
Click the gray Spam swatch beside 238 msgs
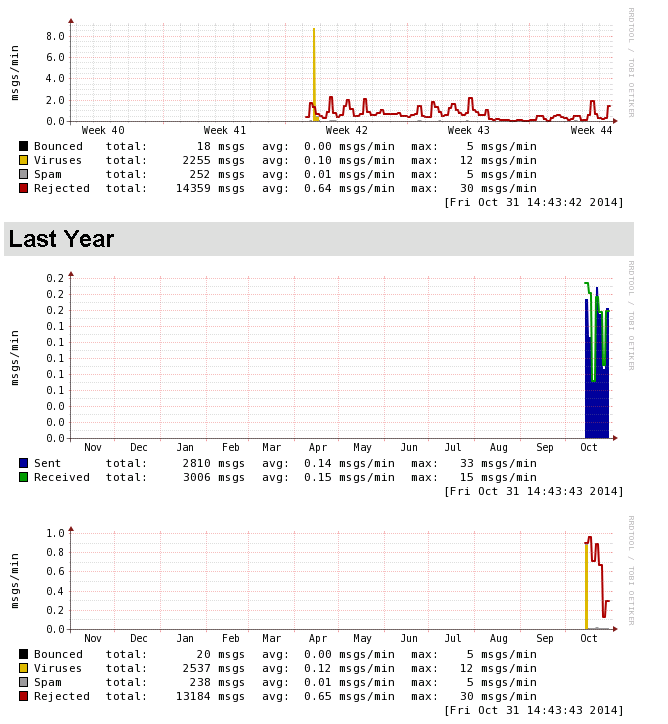click(x=24, y=682)
